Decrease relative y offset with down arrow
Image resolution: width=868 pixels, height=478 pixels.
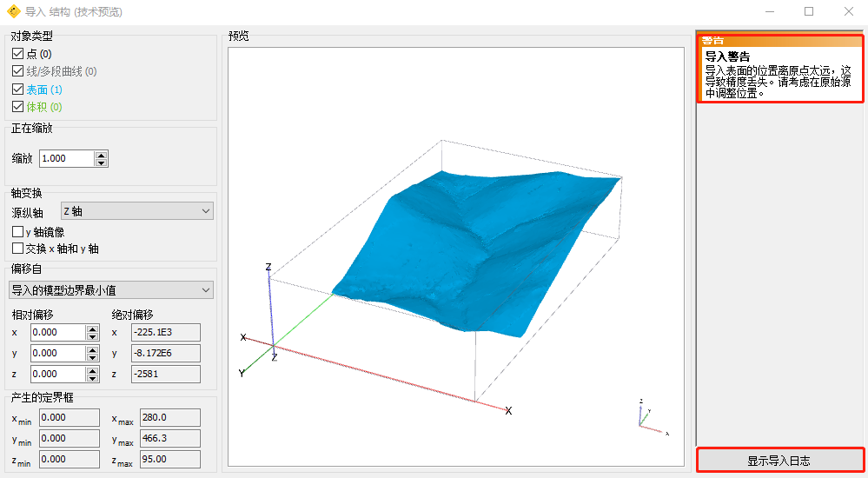pos(92,357)
